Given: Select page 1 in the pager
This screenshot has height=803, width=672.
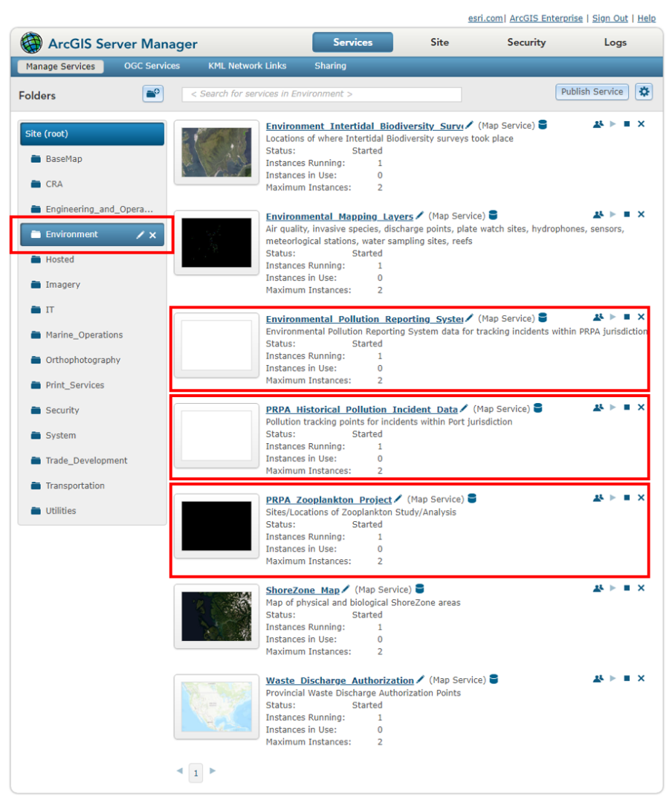Looking at the screenshot, I should pos(196,773).
